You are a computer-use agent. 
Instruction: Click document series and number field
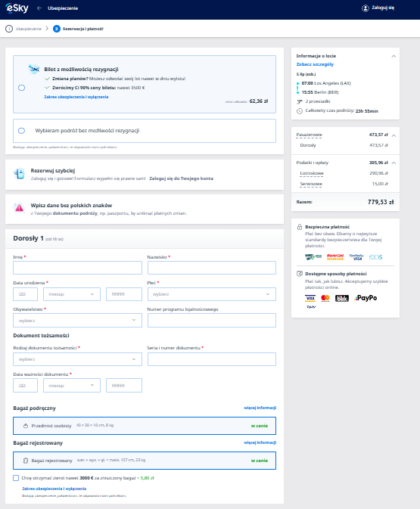(212, 359)
